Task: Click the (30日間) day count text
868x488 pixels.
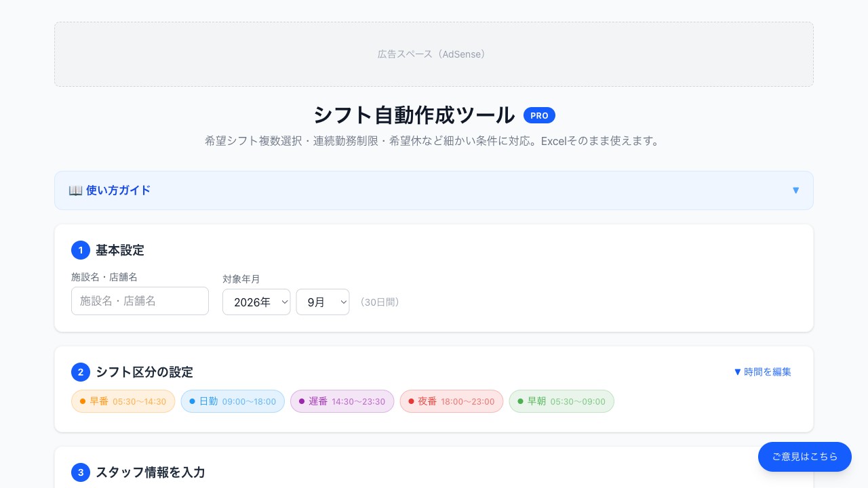Action: pyautogui.click(x=380, y=302)
